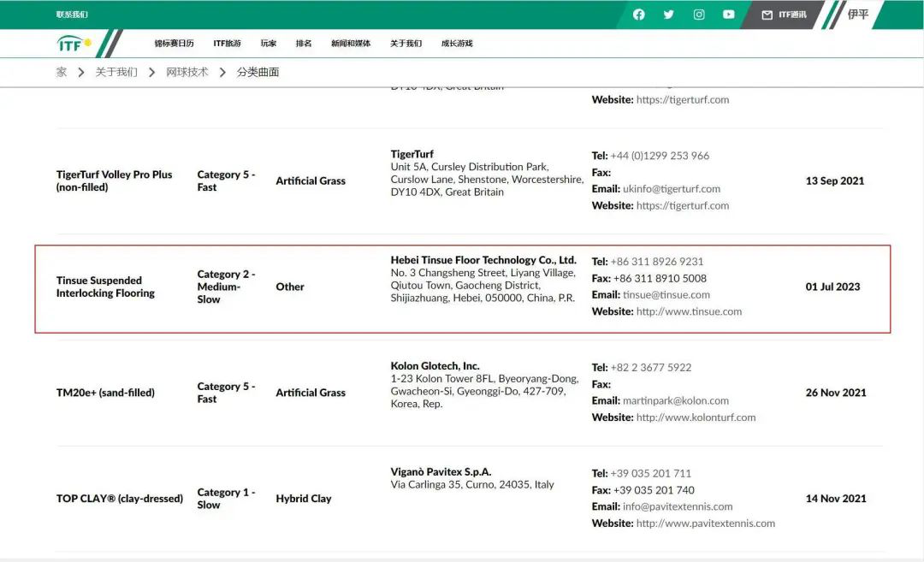Click Viganò Pavitex S.p.A. company name
Viewport: 924px width, 562px height.
click(441, 472)
